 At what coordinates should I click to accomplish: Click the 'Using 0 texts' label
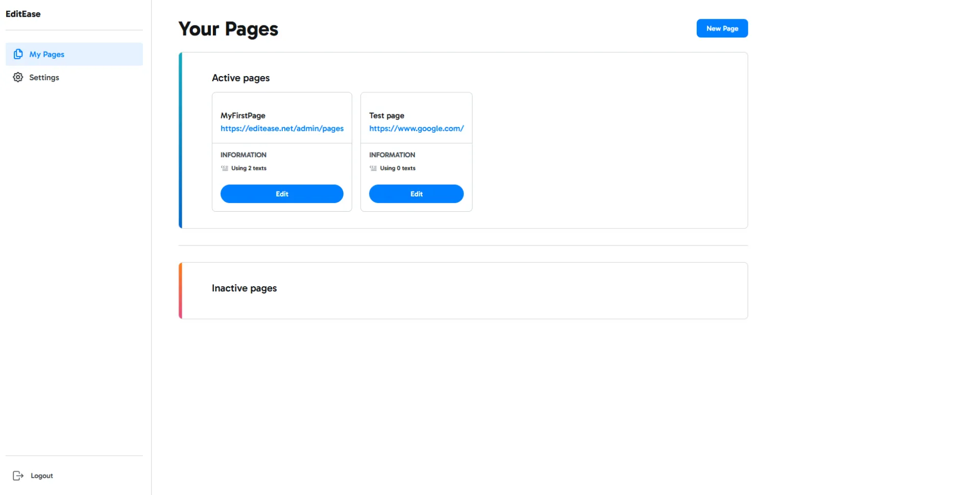click(398, 168)
